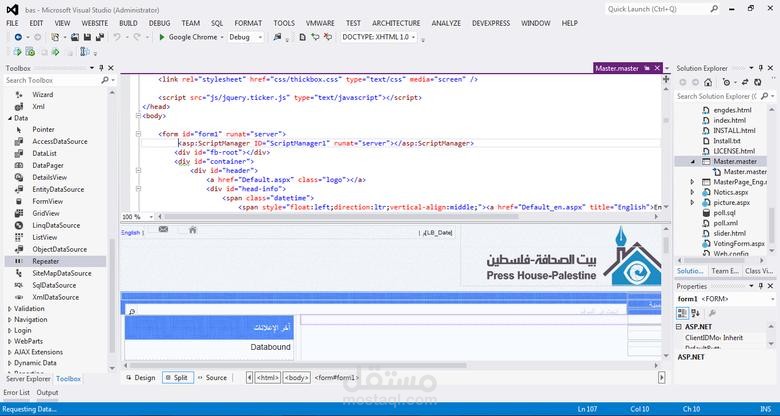Image resolution: width=780 pixels, height=416 pixels.
Task: Expand the Notics.aspx tree node
Action: (692, 192)
